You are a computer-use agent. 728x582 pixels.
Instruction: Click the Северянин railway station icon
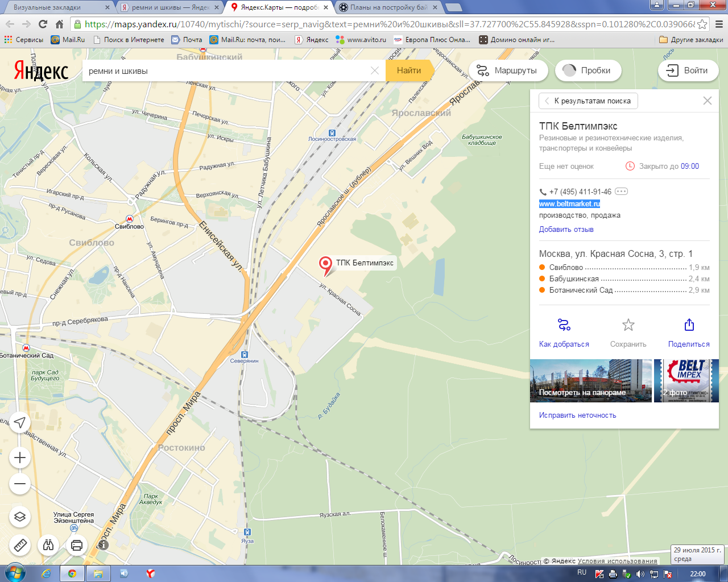245,355
